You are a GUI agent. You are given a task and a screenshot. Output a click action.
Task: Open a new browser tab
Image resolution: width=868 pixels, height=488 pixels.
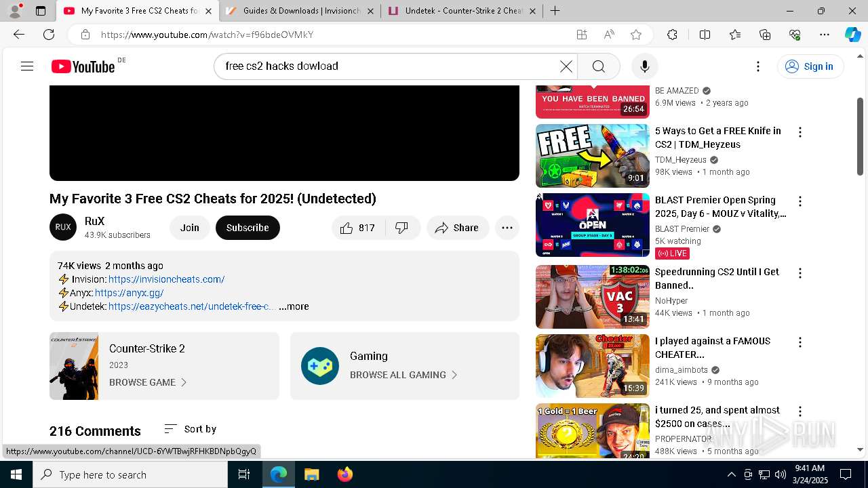point(555,11)
